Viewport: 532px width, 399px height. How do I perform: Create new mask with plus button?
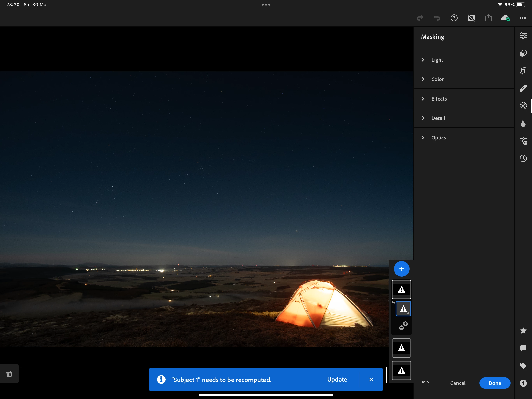[401, 269]
